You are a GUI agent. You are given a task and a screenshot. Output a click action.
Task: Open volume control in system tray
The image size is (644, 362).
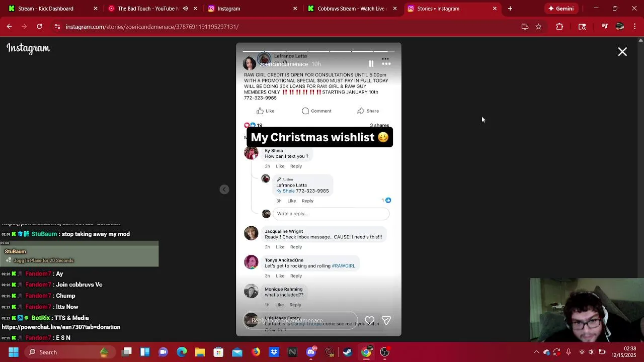click(591, 352)
